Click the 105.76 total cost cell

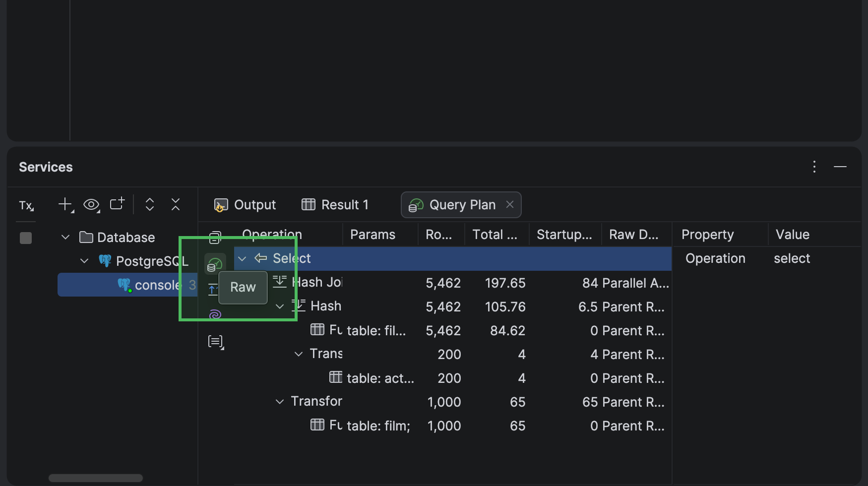tap(505, 307)
